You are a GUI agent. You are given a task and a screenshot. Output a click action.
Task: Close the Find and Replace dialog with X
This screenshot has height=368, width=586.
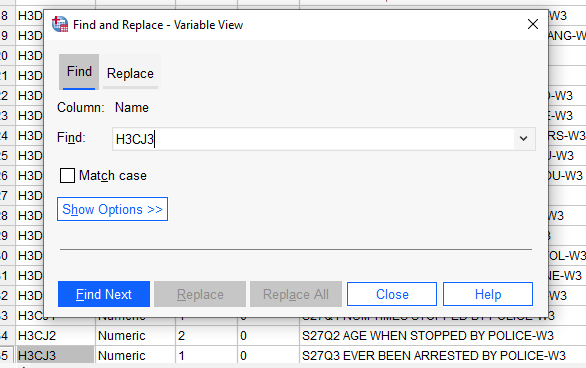click(x=533, y=24)
